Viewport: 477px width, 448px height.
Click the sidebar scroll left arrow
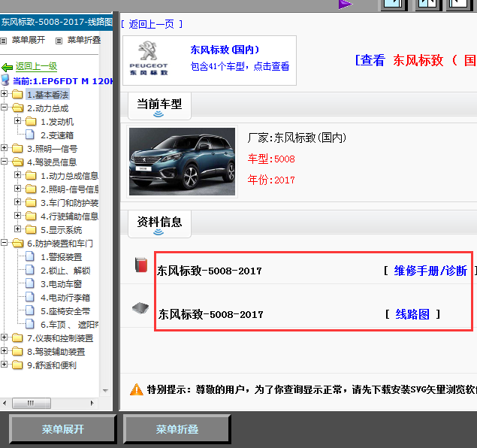pos(5,403)
